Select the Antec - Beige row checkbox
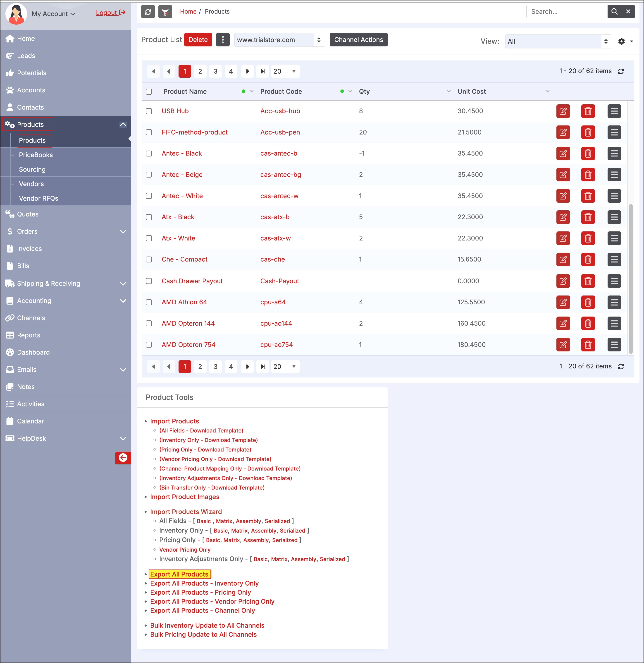The height and width of the screenshot is (663, 644). [149, 175]
